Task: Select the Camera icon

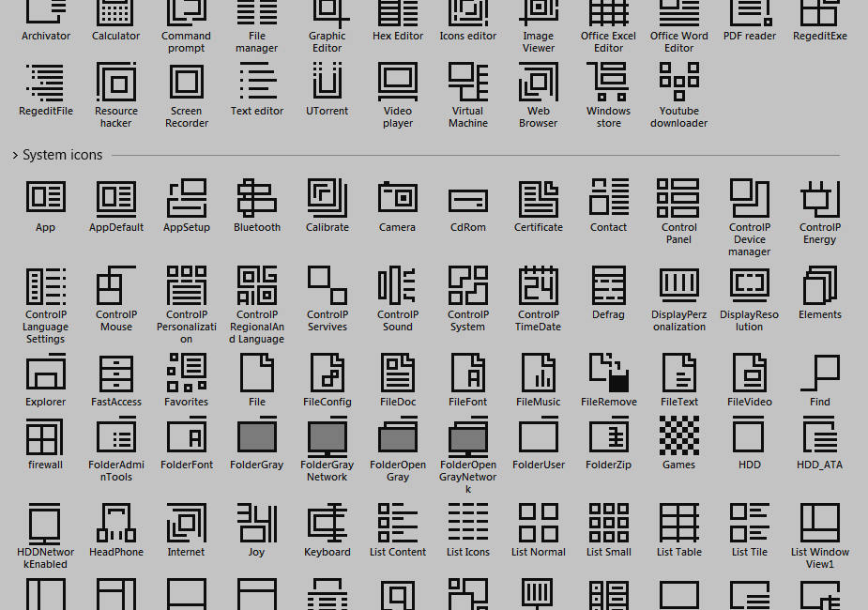Action: coord(398,197)
